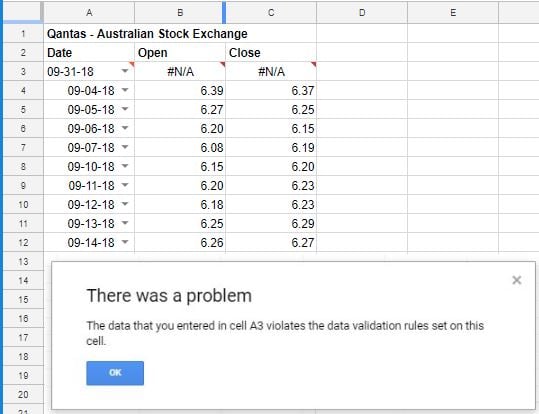Screen dimensions: 539x414
Task: Select column D header
Action: tap(362, 13)
